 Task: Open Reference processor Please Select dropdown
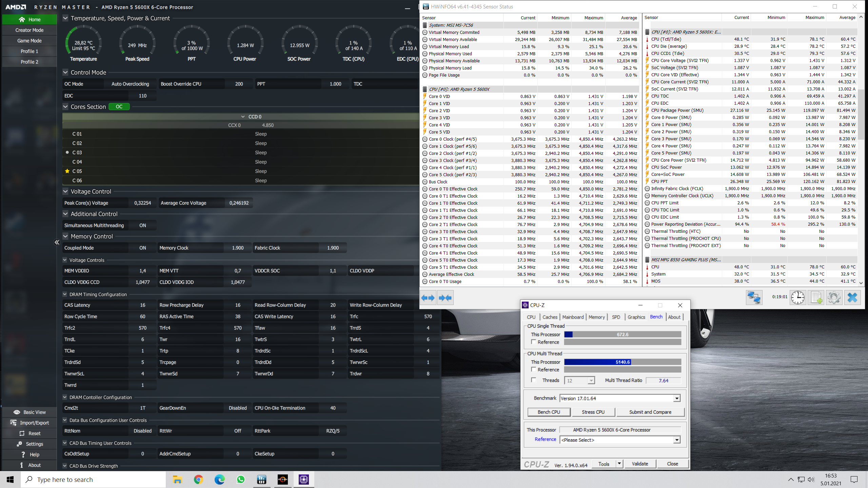pyautogui.click(x=676, y=440)
